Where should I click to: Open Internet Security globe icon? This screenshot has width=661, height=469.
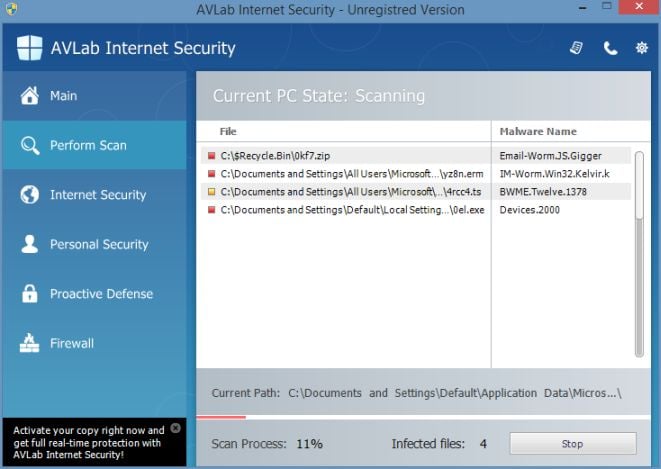point(30,195)
